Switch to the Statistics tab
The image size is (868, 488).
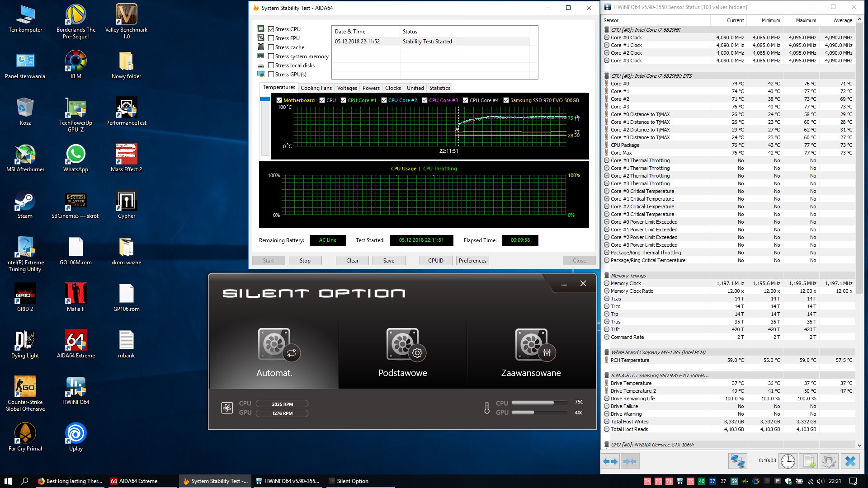(439, 88)
